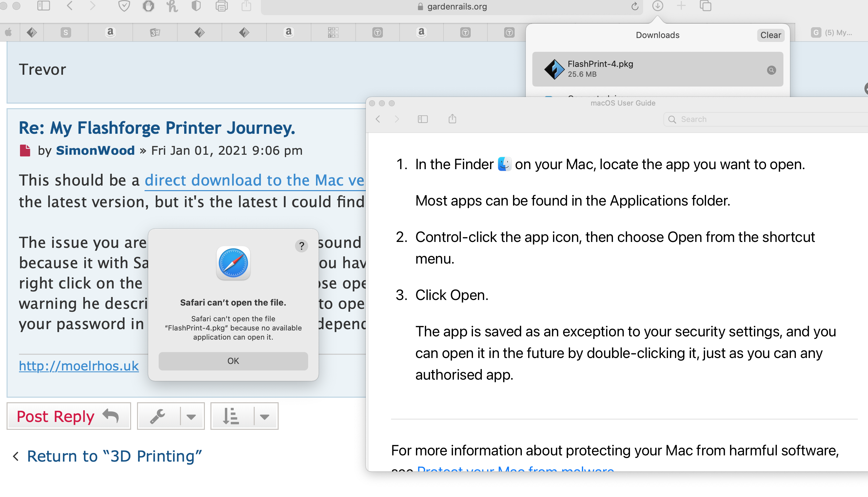
Task: Click the Post Reply button
Action: pyautogui.click(x=69, y=416)
